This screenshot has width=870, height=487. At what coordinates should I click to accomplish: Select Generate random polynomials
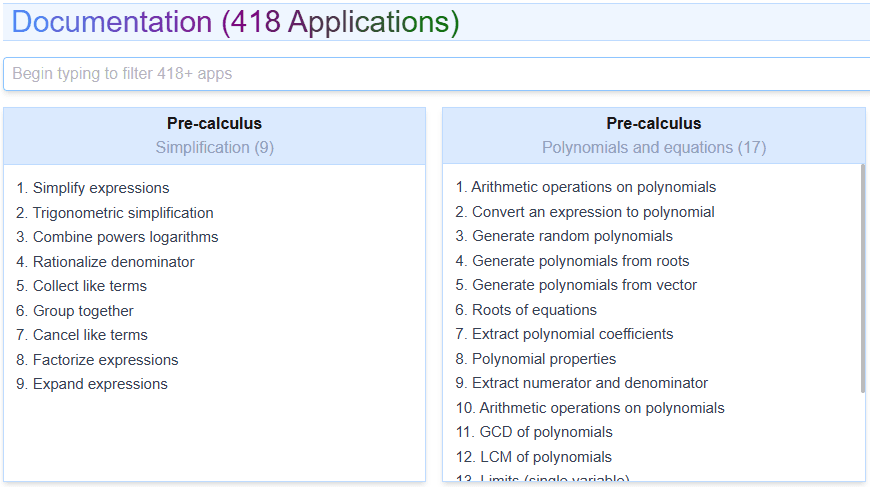pyautogui.click(x=572, y=236)
